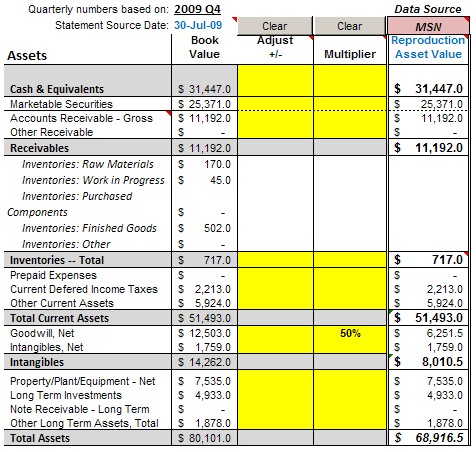Image resolution: width=476 pixels, height=452 pixels.
Task: Select the Inventories: Other label
Action: [x=66, y=244]
